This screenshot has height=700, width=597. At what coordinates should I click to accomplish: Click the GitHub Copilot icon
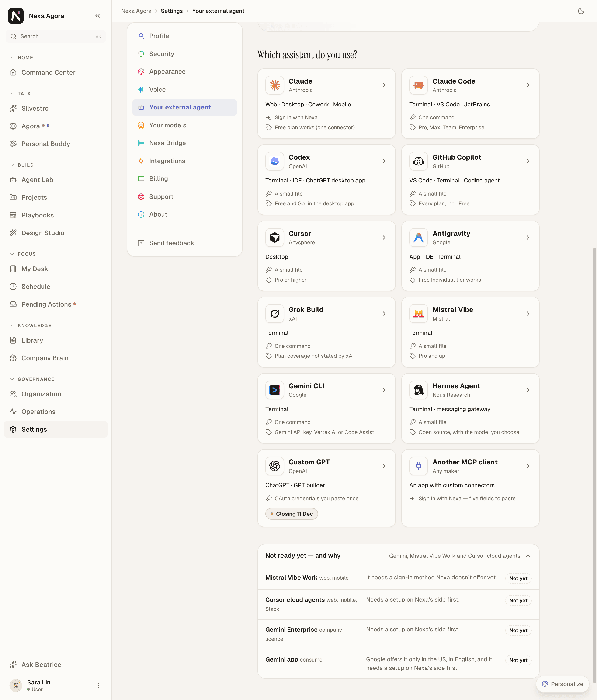418,161
